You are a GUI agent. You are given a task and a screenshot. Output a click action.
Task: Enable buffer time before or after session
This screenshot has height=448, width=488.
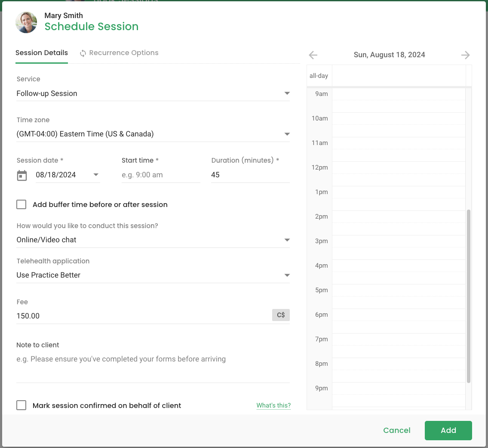[x=21, y=204]
